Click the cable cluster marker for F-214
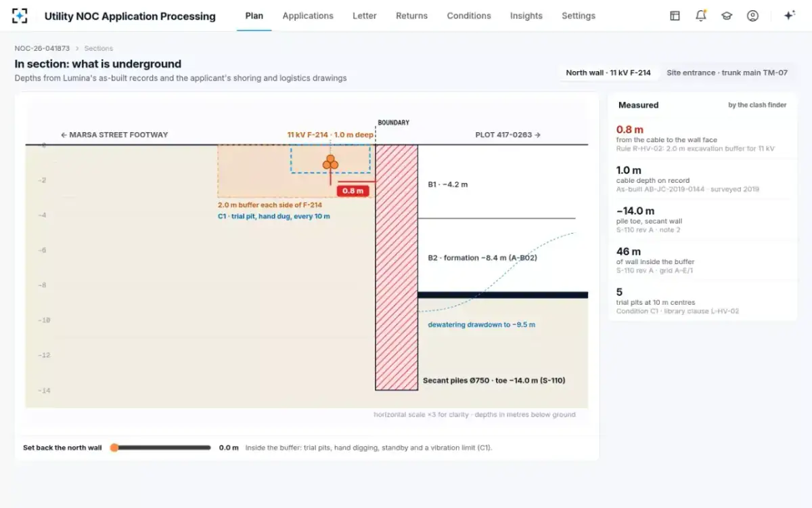 pos(330,163)
